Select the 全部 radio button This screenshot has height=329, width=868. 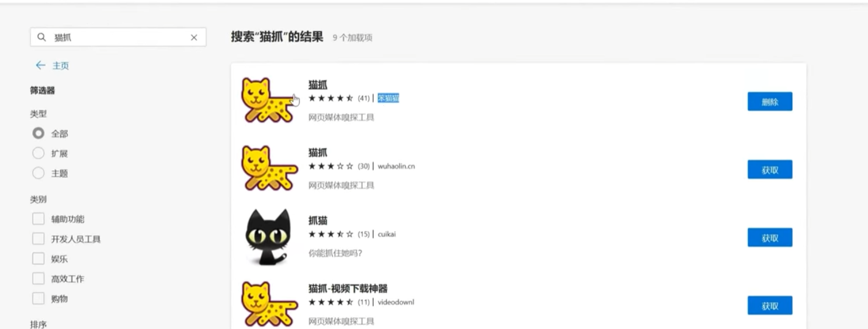(39, 134)
